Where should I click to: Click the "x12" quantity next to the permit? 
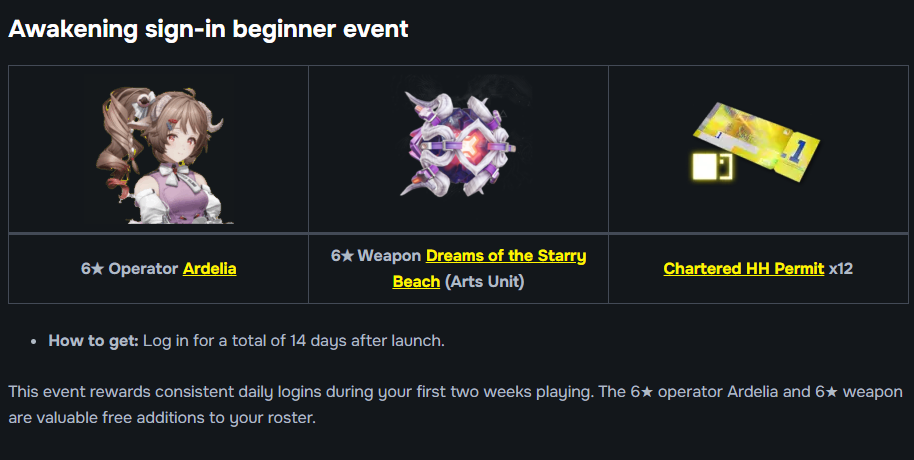click(841, 269)
